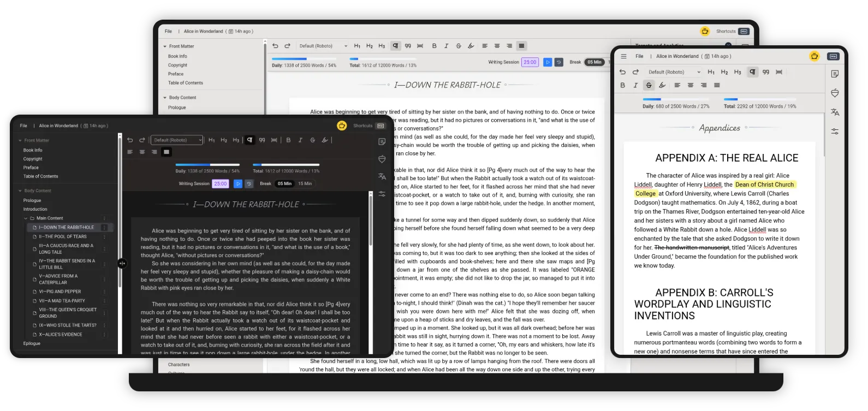Click the acorn icon in dark window sidebar
This screenshot has width=868, height=411.
pyautogui.click(x=382, y=159)
